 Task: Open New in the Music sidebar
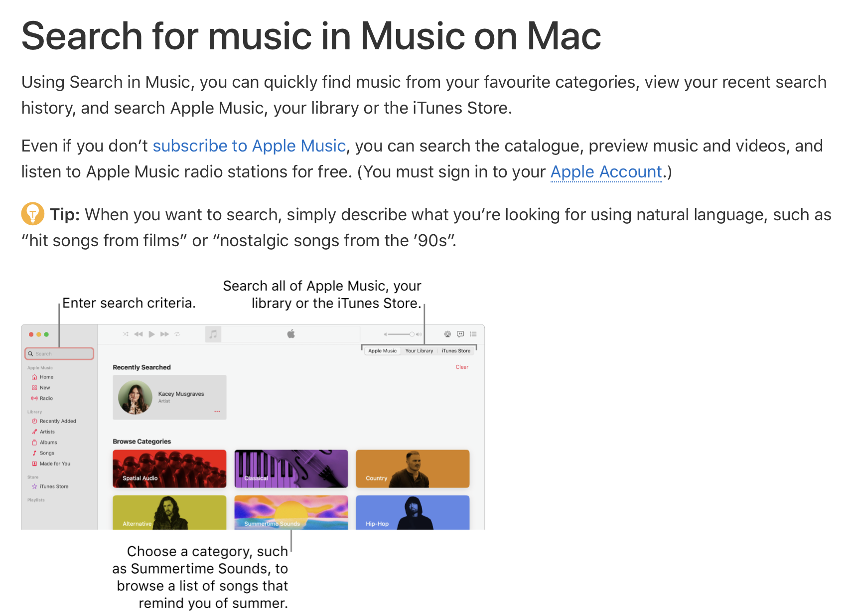(45, 388)
